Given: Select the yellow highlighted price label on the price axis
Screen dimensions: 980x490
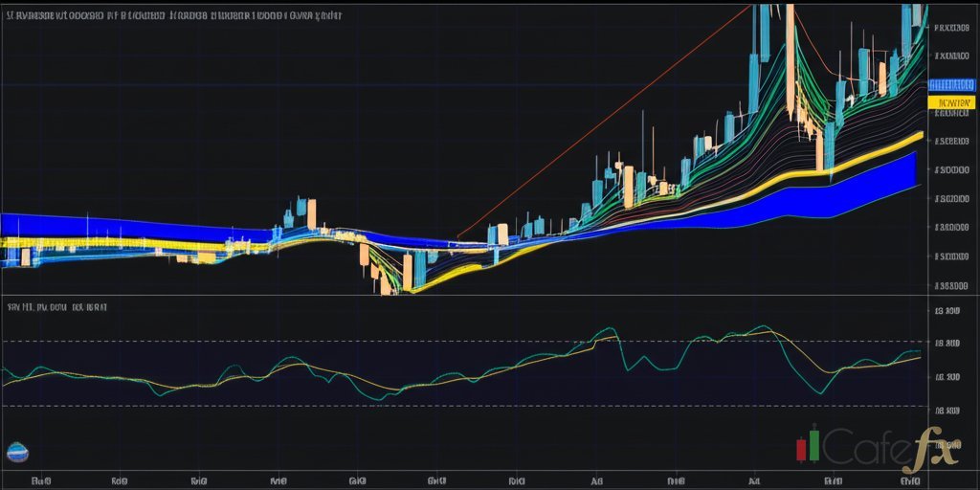Looking at the screenshot, I should pos(951,102).
